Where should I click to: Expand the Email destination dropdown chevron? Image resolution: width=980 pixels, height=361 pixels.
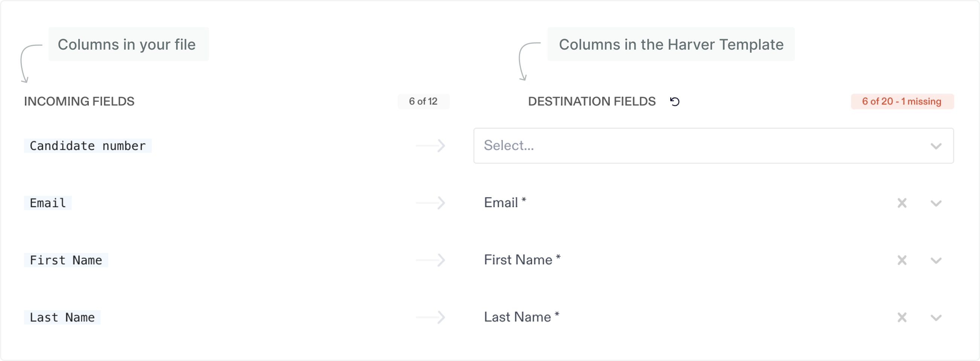(x=936, y=203)
